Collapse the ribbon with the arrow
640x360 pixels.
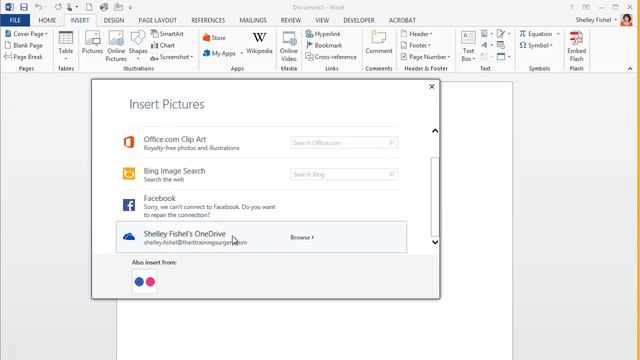(x=630, y=69)
